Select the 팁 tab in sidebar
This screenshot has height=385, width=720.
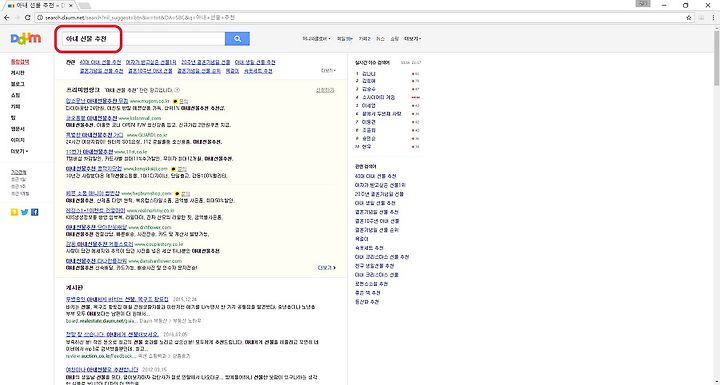coord(13,118)
